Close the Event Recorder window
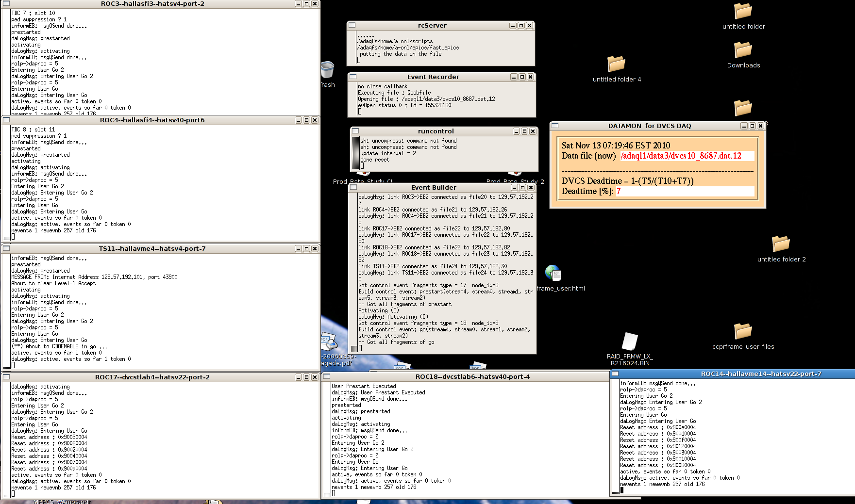Image resolution: width=855 pixels, height=504 pixels. (x=530, y=77)
